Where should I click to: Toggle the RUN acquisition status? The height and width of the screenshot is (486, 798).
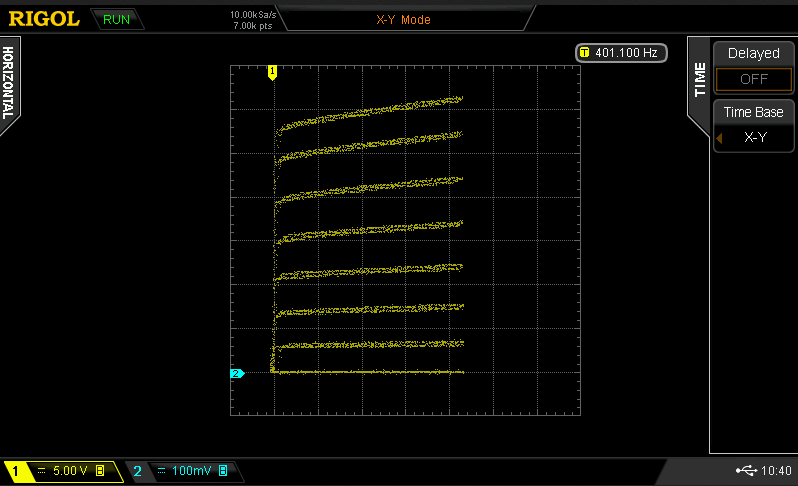point(116,19)
